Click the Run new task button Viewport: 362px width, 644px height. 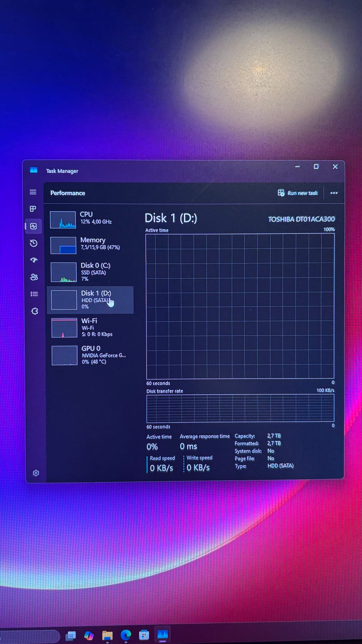[298, 193]
